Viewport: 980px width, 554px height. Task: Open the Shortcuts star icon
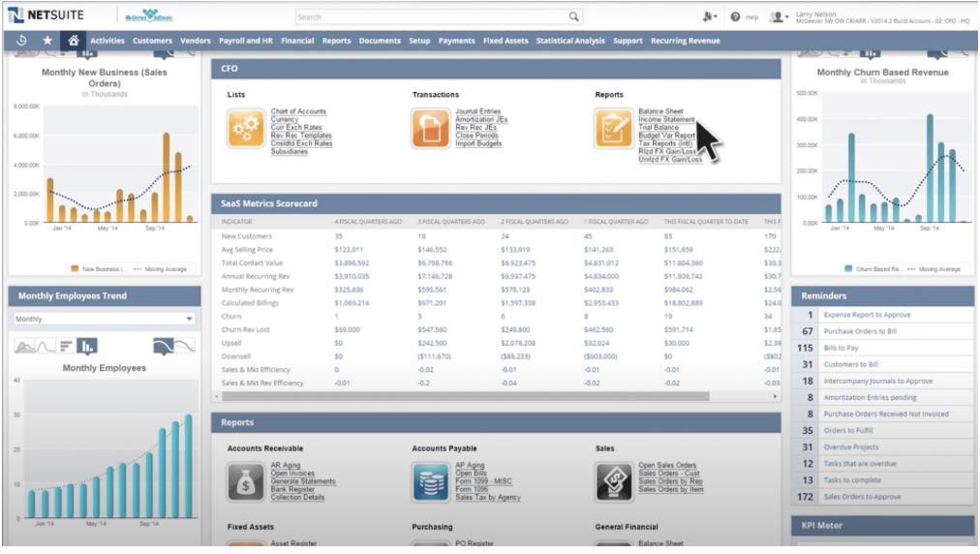pyautogui.click(x=47, y=41)
